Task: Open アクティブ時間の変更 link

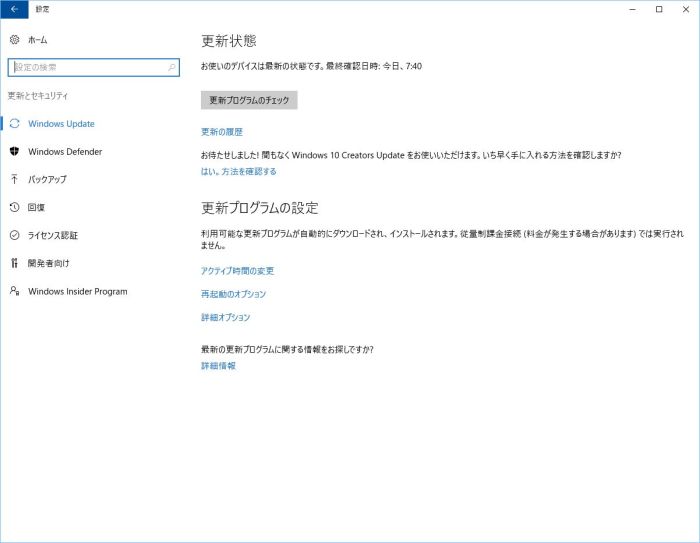Action: (x=237, y=271)
